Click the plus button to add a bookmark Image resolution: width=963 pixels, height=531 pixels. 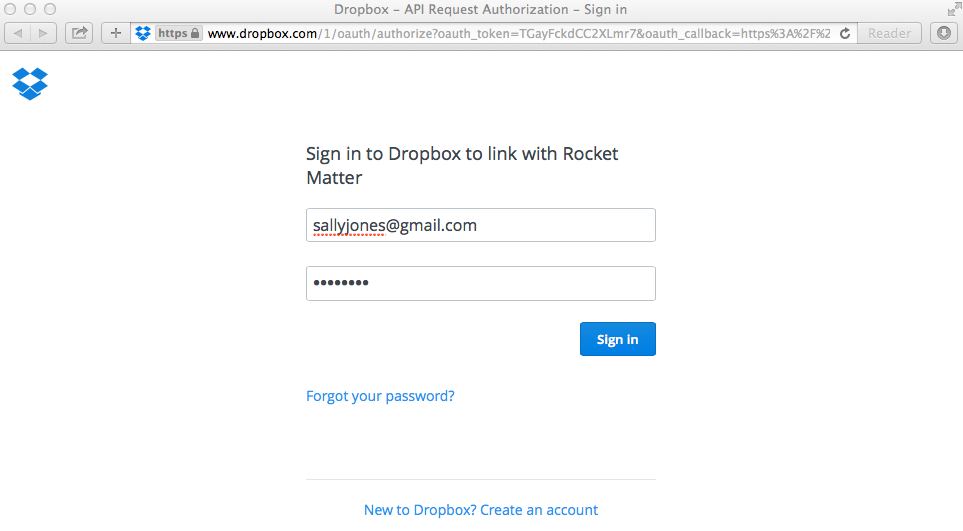[116, 33]
